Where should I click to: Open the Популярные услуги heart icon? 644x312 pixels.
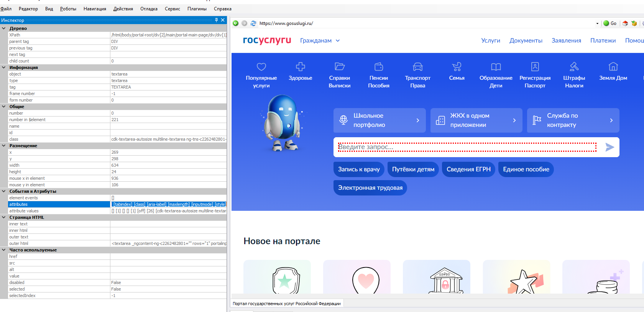pos(261,67)
